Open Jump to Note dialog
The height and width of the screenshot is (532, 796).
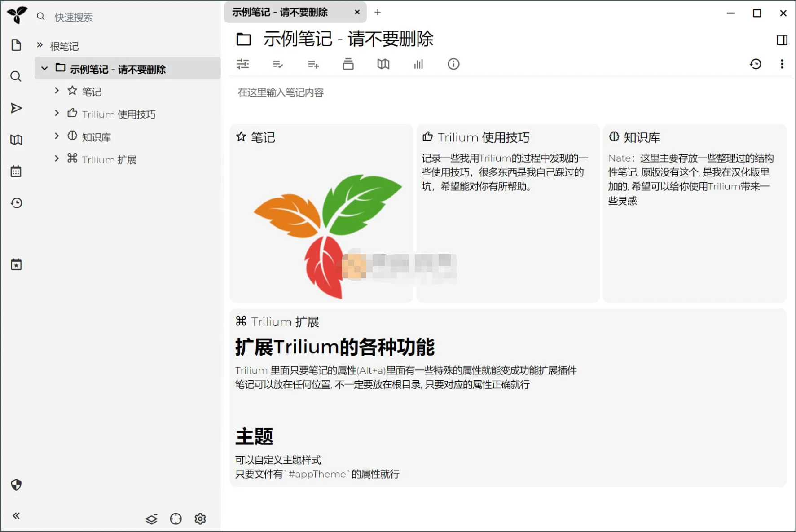point(17,108)
